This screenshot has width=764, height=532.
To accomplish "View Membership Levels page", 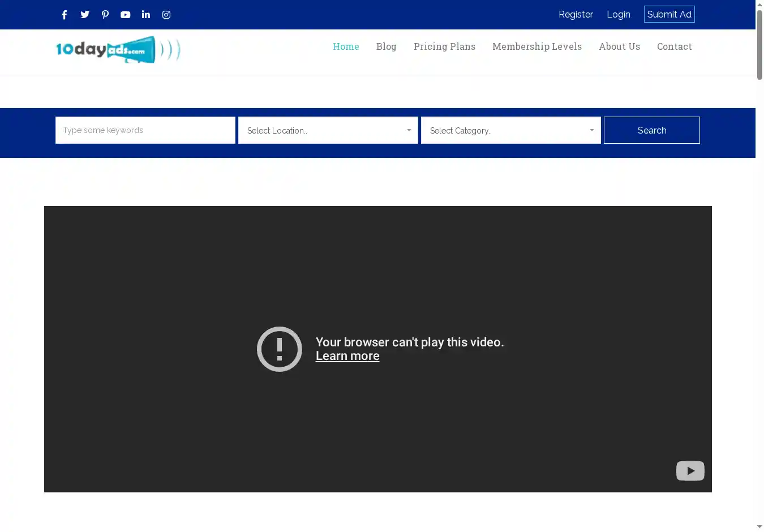I will click(x=536, y=46).
